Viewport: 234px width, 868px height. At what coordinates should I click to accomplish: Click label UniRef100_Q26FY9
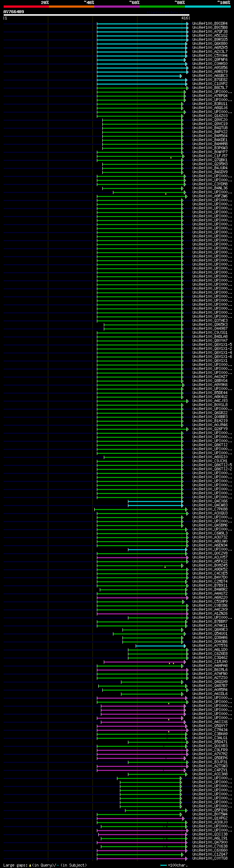(x=210, y=429)
